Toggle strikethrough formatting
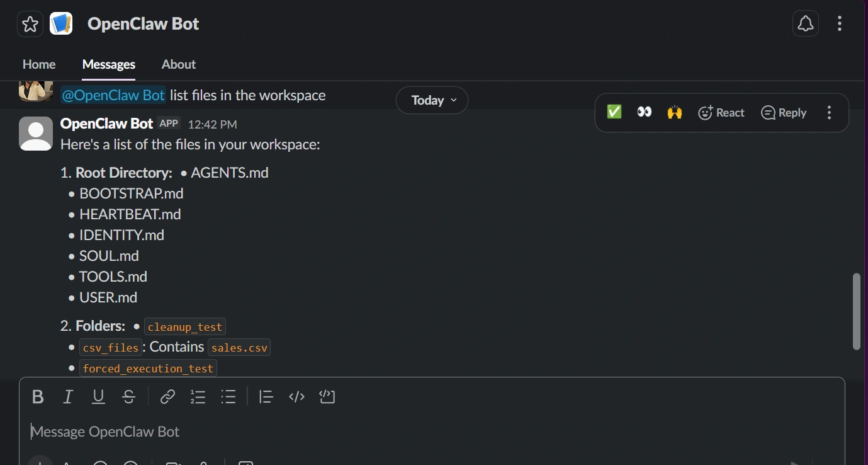868x465 pixels. (x=128, y=396)
